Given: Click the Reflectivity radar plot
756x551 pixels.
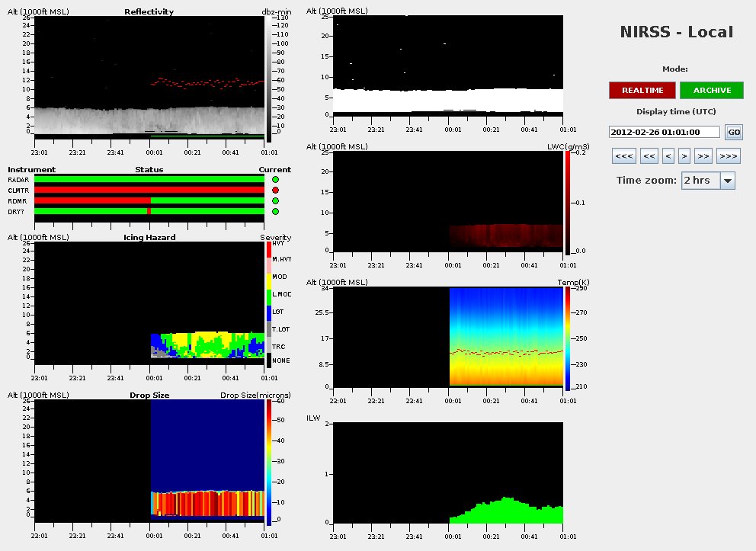Looking at the screenshot, I should (x=149, y=76).
